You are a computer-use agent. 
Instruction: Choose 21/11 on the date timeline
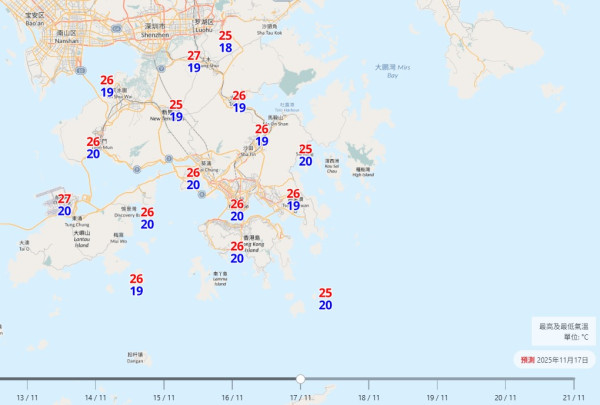(573, 396)
